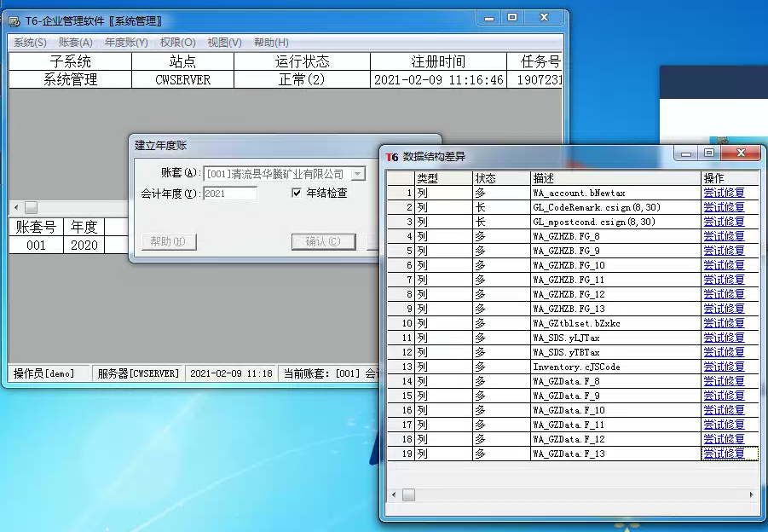Click 尝试修复 for WA_account.bNewtax
Viewport: 768px width, 532px height.
pos(724,193)
